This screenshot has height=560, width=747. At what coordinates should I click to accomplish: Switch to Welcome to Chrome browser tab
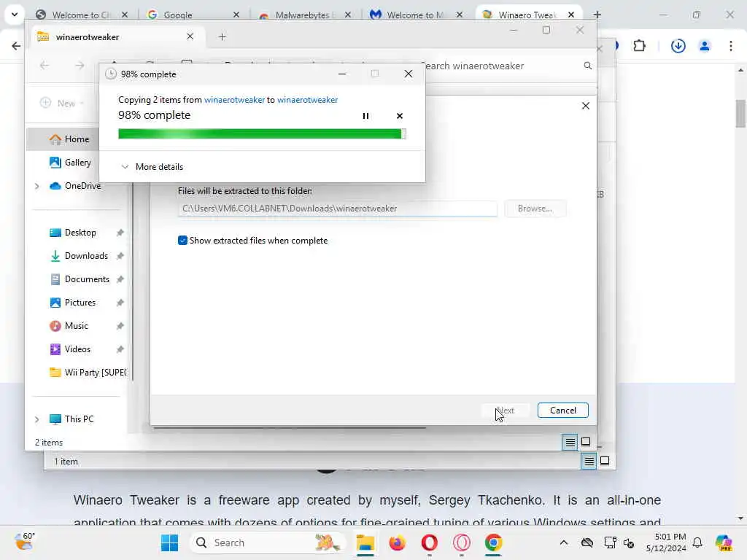pyautogui.click(x=82, y=15)
